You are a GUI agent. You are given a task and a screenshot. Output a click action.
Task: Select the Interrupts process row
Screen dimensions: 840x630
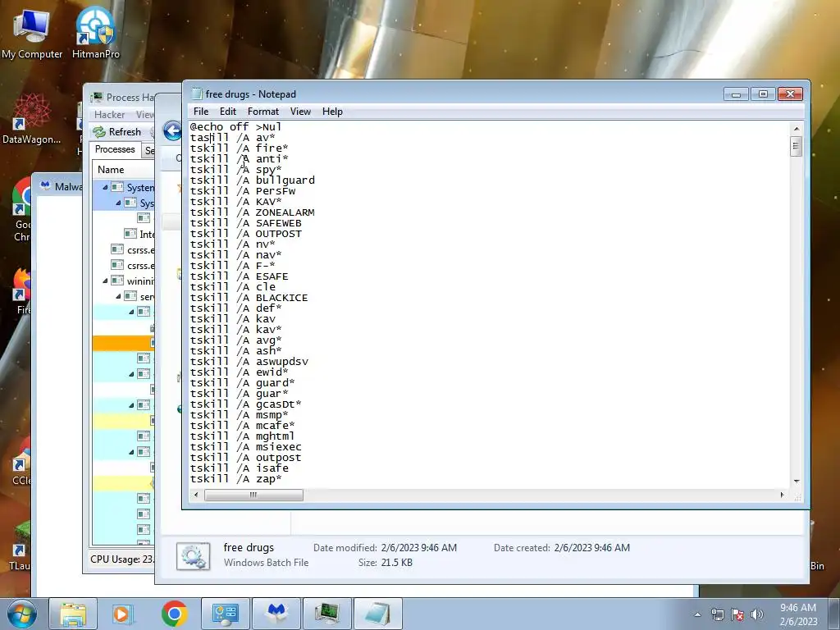[x=124, y=234]
